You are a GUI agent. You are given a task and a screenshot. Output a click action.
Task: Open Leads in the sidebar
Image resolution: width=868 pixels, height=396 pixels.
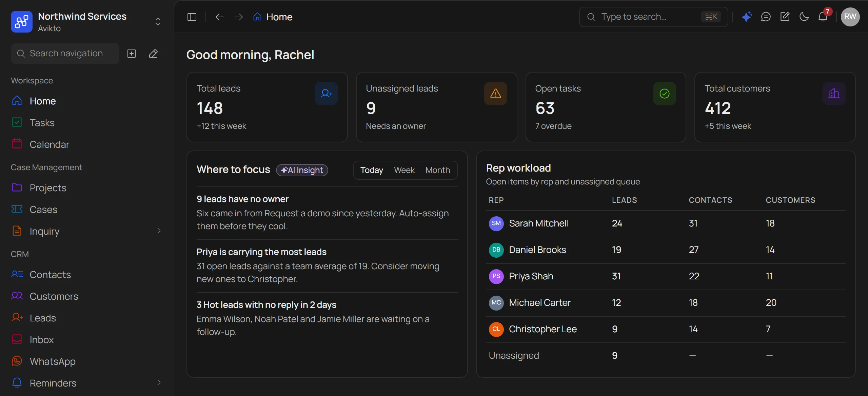[x=87, y=318]
